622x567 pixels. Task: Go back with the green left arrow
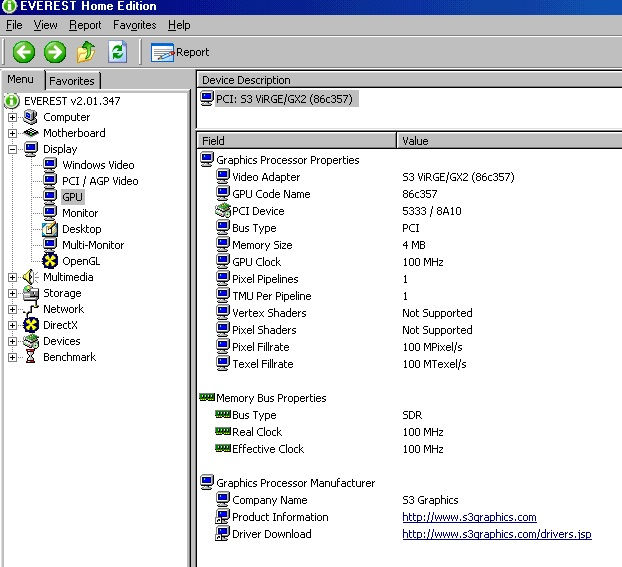[23, 52]
